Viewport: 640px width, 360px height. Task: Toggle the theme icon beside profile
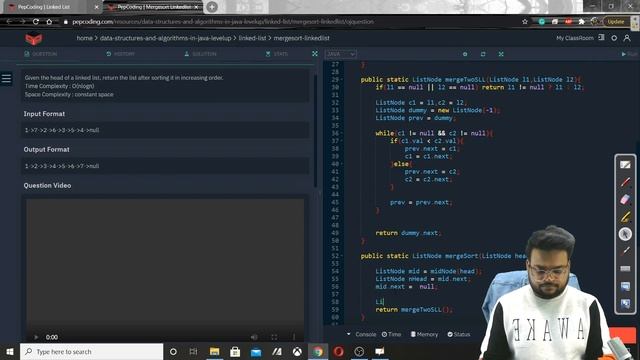pyautogui.click(x=614, y=38)
